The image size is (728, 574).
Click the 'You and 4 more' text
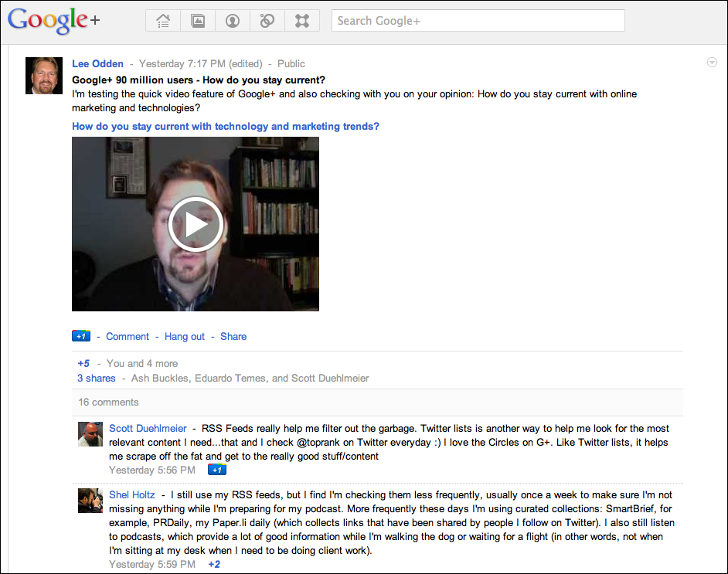[142, 363]
